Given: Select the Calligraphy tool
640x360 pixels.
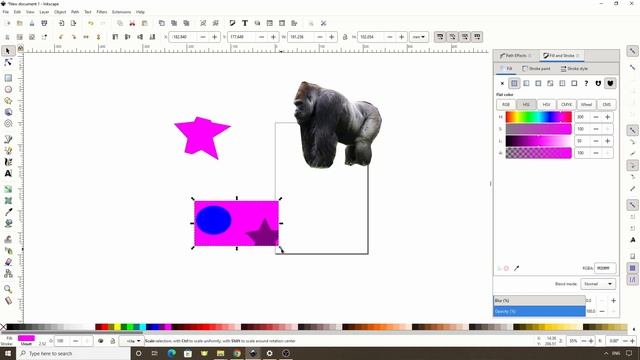Looking at the screenshot, I should point(8,162).
